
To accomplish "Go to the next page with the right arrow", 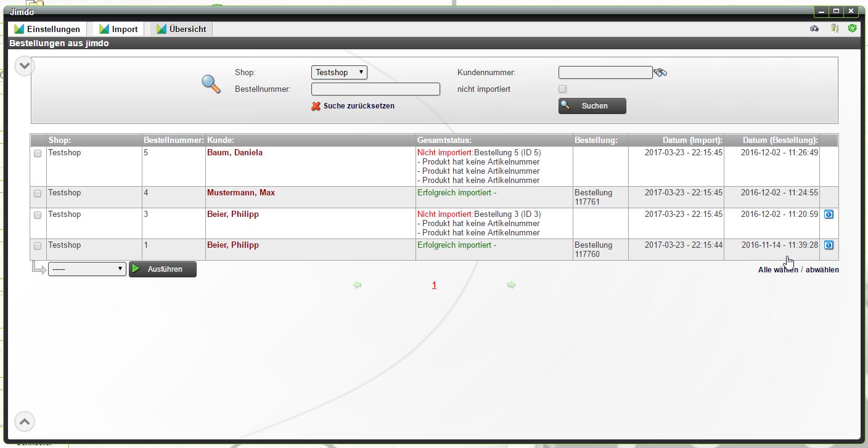I will 511,285.
